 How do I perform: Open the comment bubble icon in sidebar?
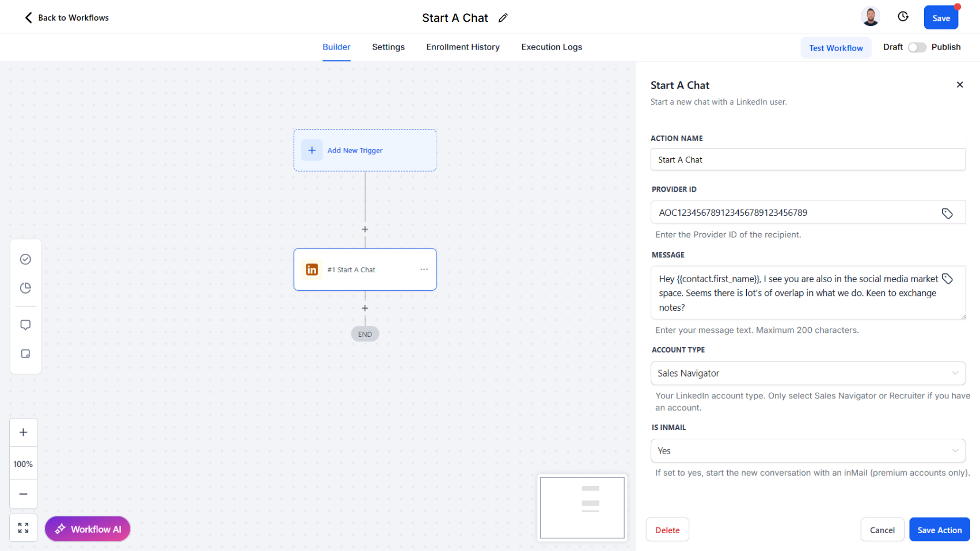click(x=25, y=325)
